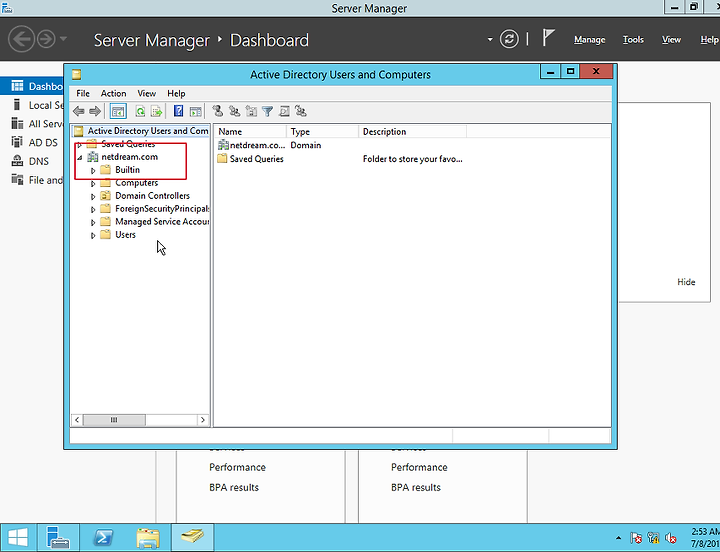Sort by Type column header
Viewport: 720px width, 552px height.
click(x=323, y=131)
